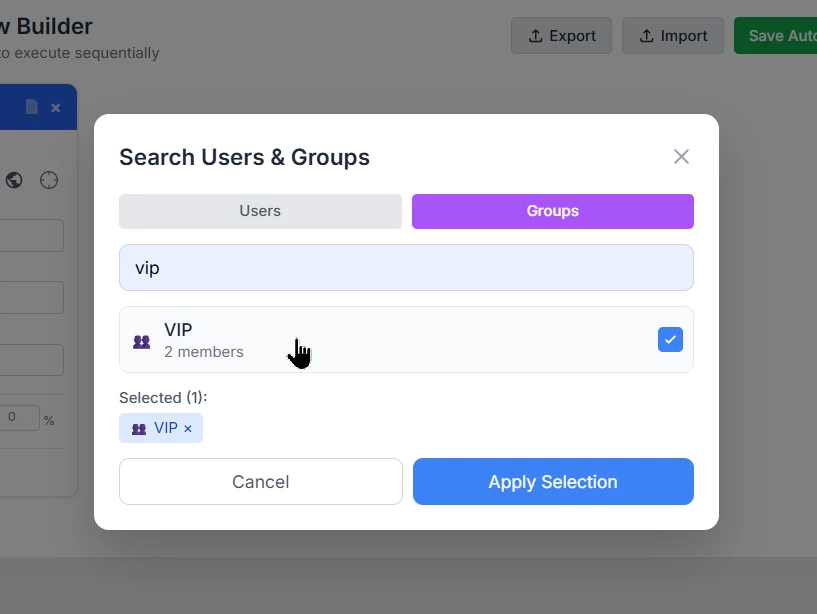Click the Export button

(561, 35)
